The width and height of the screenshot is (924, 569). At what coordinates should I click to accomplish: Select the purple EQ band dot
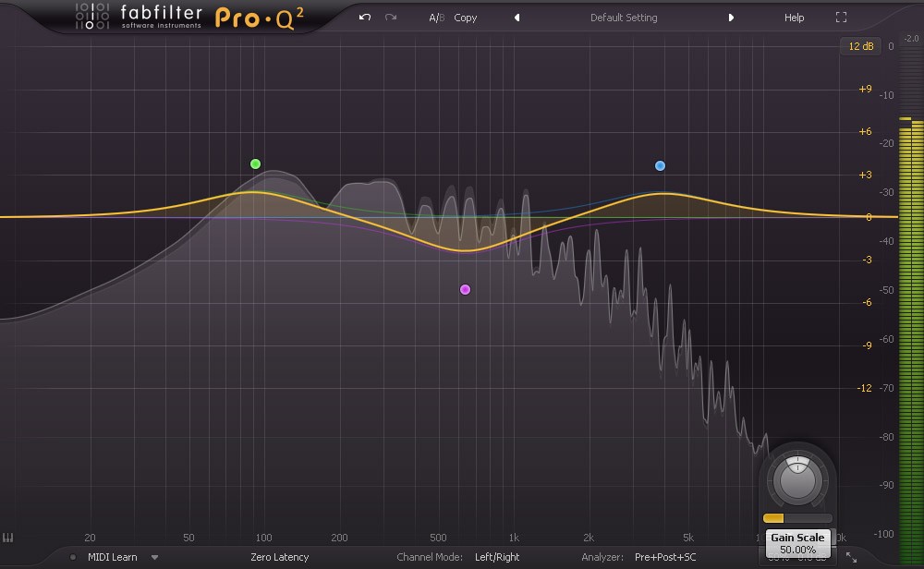[x=465, y=289]
